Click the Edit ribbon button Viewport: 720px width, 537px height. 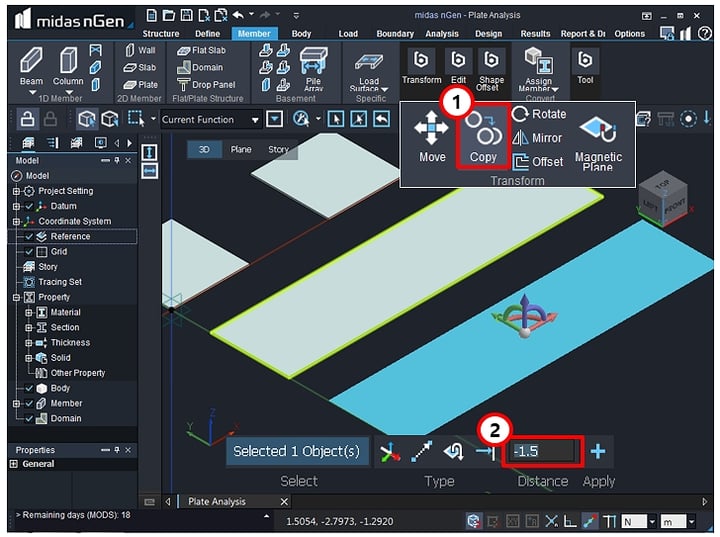458,67
